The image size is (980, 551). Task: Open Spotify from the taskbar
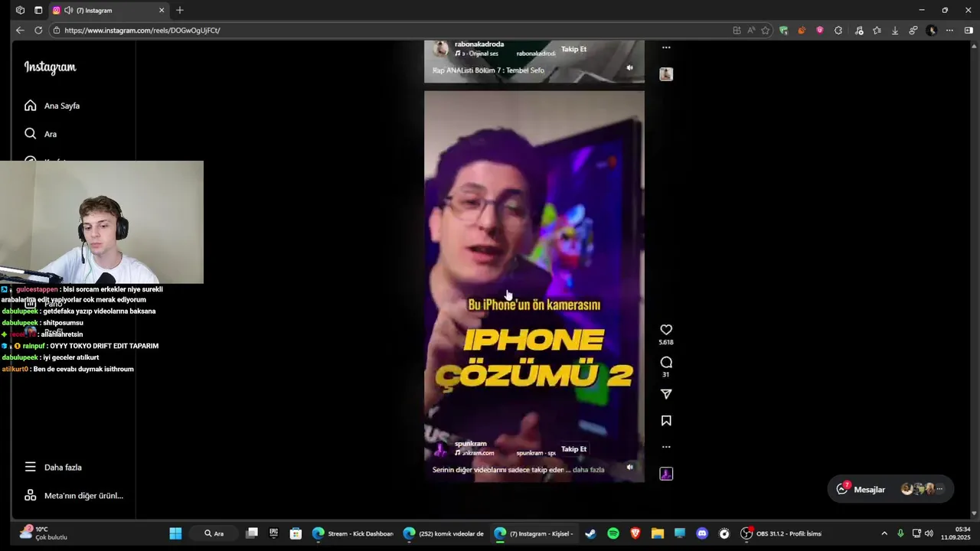(613, 533)
